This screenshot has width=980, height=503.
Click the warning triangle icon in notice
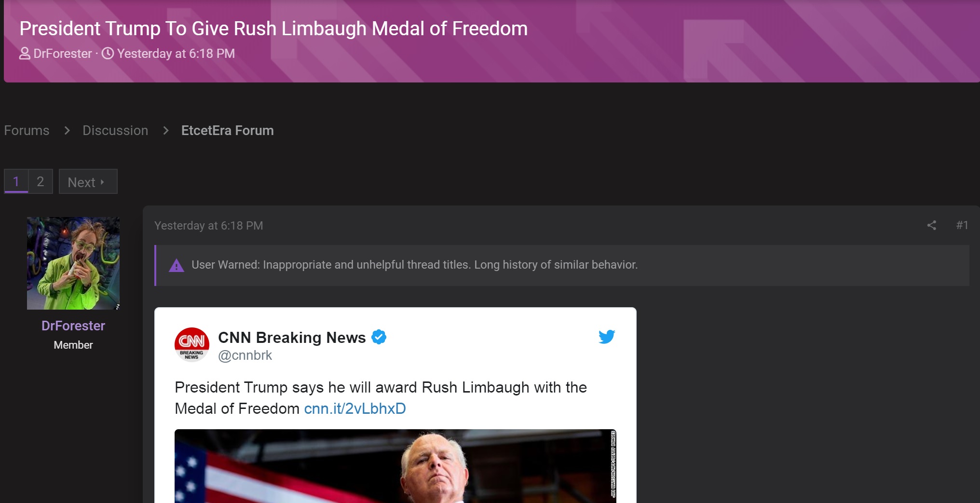click(x=177, y=265)
